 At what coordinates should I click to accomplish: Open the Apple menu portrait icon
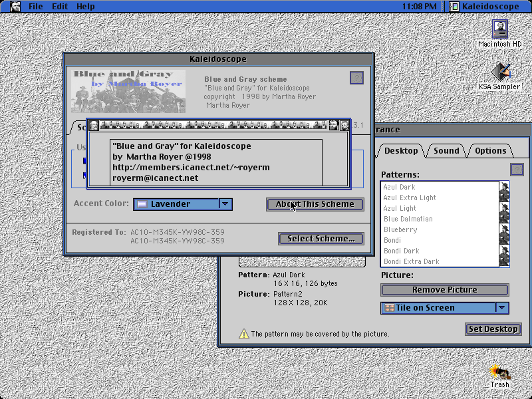[x=15, y=6]
